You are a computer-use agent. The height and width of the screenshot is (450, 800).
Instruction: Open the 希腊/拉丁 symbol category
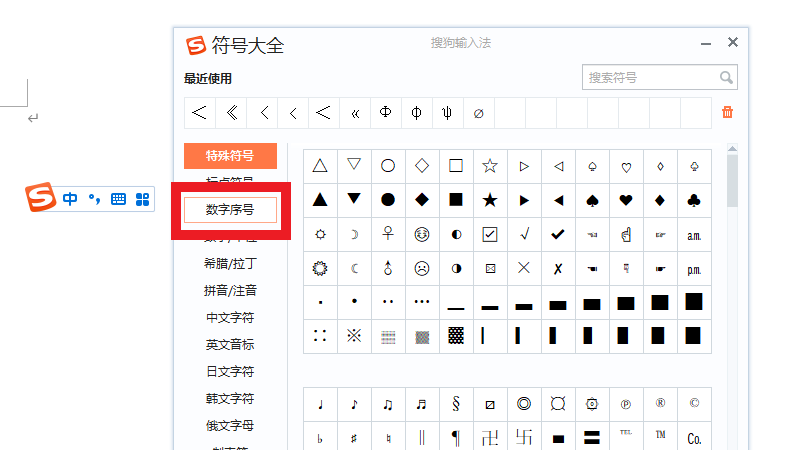click(230, 264)
